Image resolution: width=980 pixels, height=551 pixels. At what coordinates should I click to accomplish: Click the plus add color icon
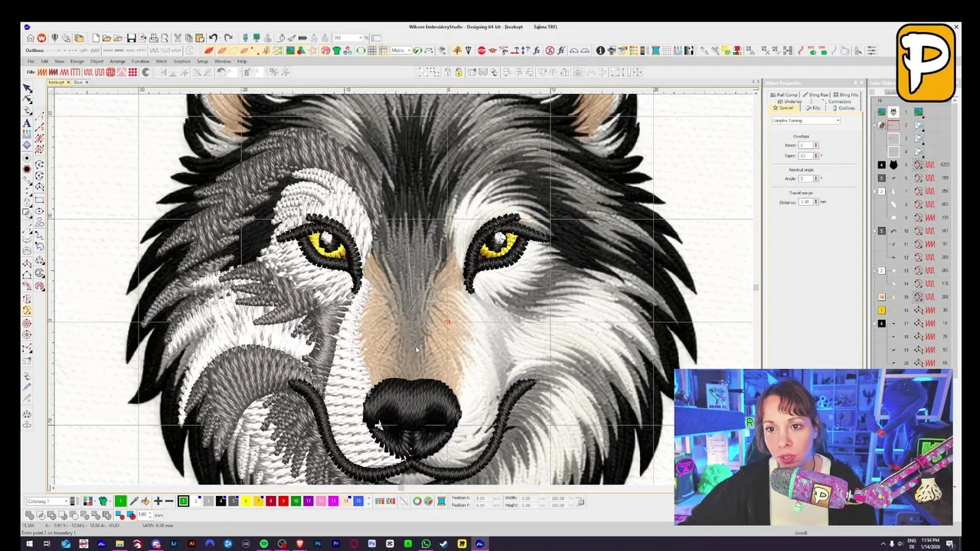(158, 501)
